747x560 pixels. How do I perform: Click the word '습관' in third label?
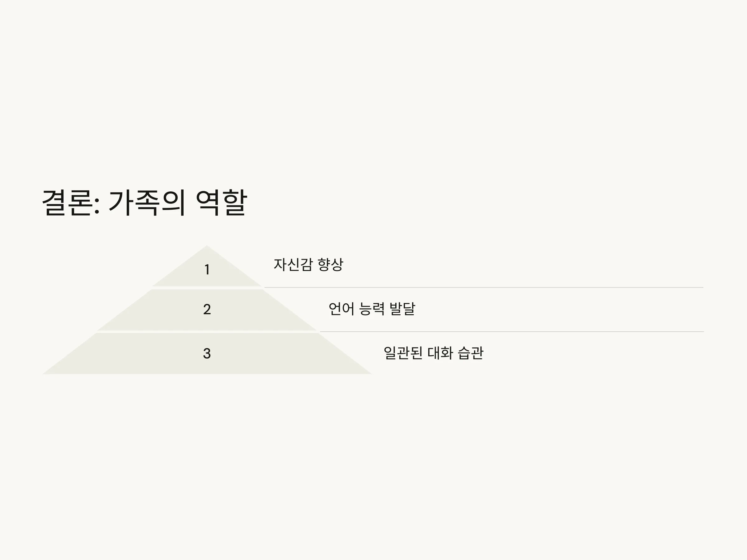470,353
